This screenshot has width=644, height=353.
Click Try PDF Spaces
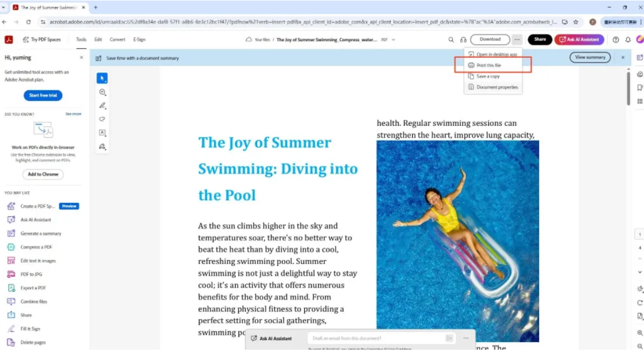click(42, 39)
